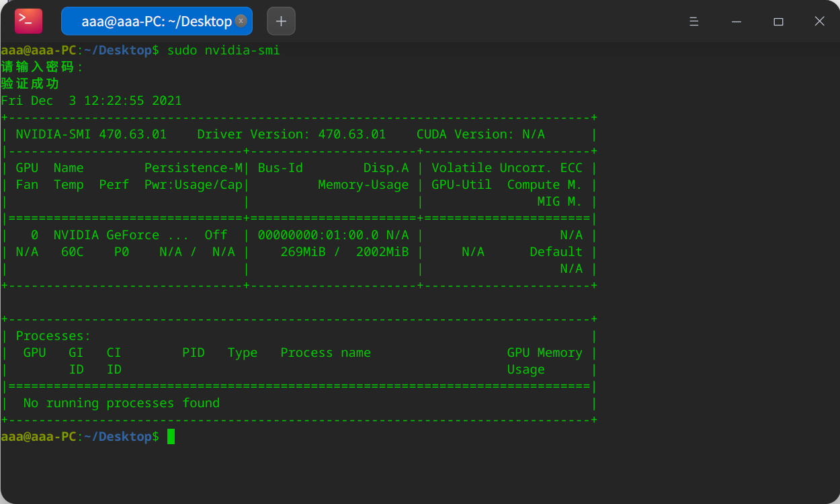Screen dimensions: 840x504
Task: Close the aaa@aaa-PC tab with its x
Action: (241, 21)
